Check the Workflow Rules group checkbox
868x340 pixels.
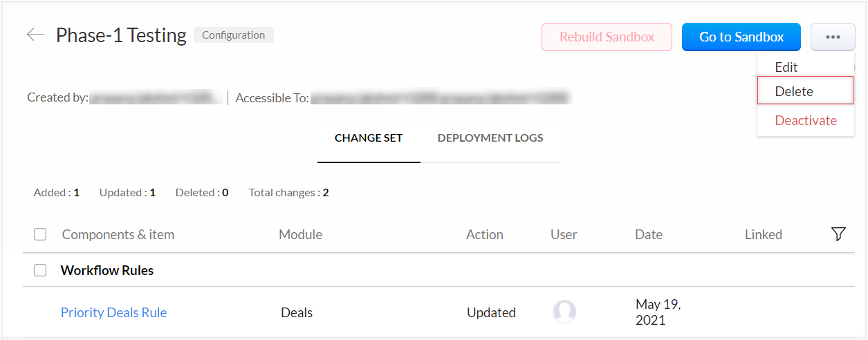40,270
